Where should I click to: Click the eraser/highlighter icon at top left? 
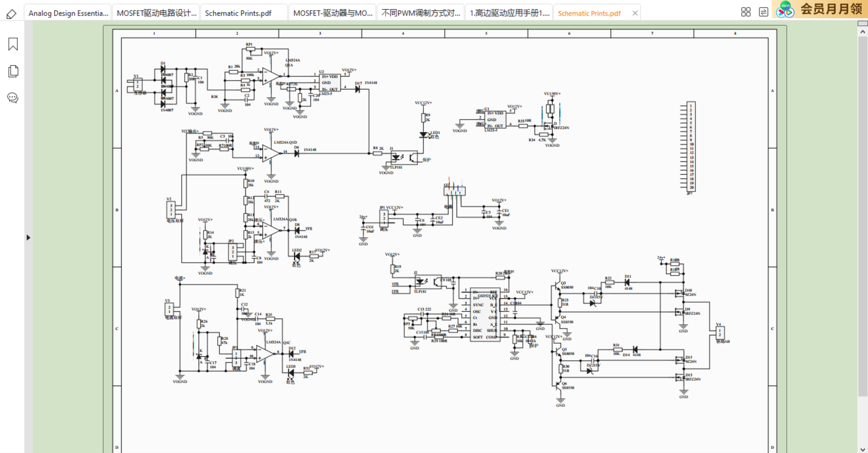click(x=11, y=14)
